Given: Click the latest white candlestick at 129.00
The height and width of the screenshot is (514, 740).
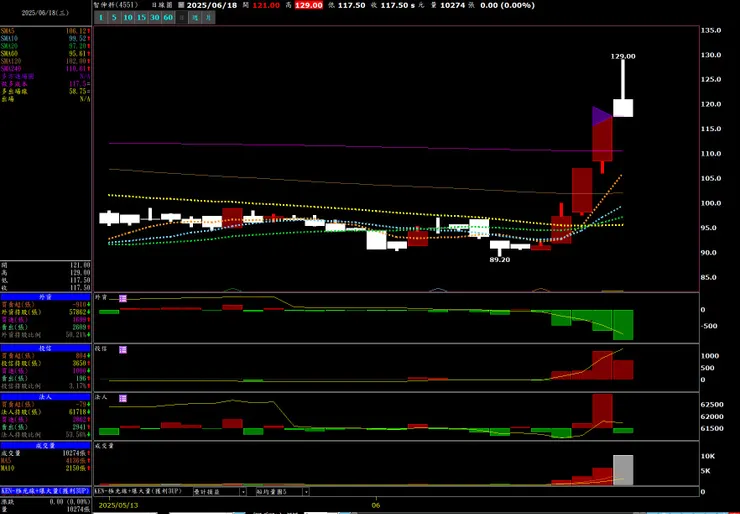Looking at the screenshot, I should tap(623, 108).
